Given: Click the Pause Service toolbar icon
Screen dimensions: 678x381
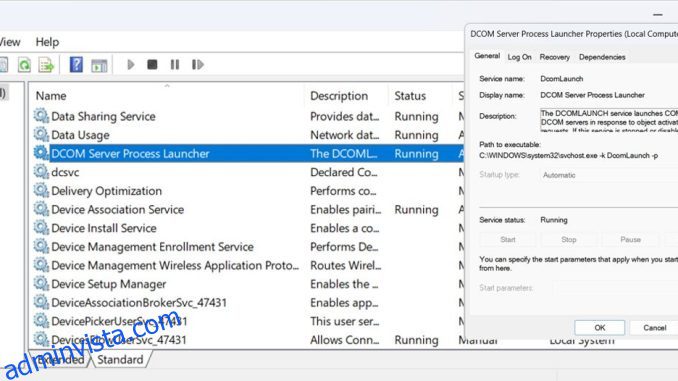Looking at the screenshot, I should click(x=175, y=65).
